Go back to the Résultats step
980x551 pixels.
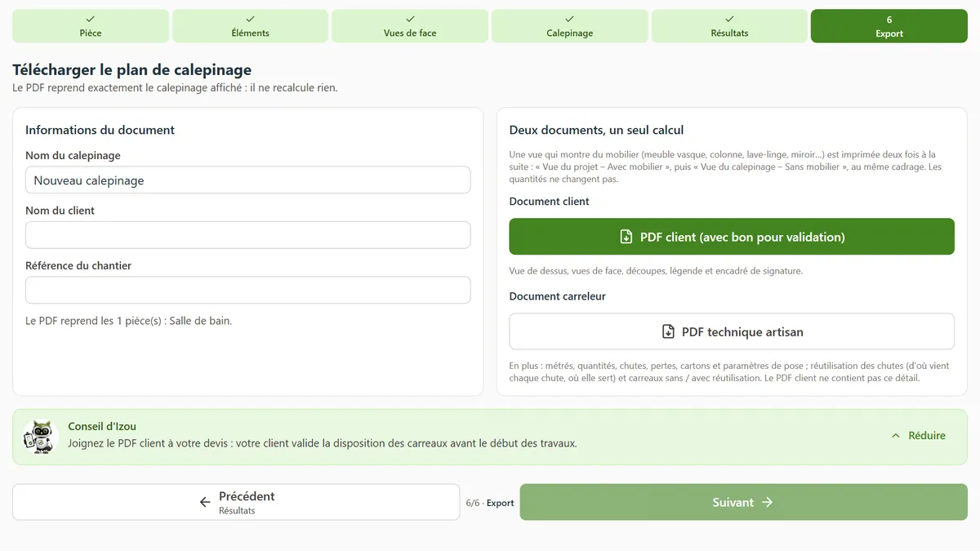pyautogui.click(x=729, y=26)
